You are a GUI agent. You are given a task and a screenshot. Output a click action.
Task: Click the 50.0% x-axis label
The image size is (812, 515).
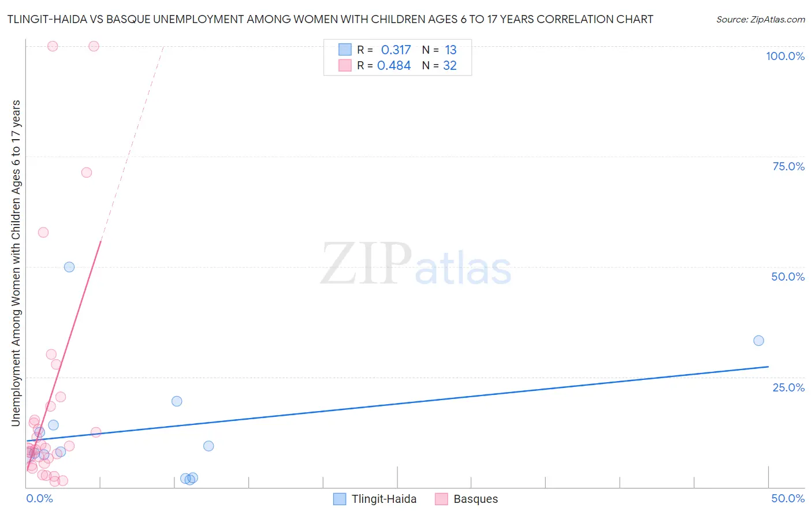click(x=788, y=498)
